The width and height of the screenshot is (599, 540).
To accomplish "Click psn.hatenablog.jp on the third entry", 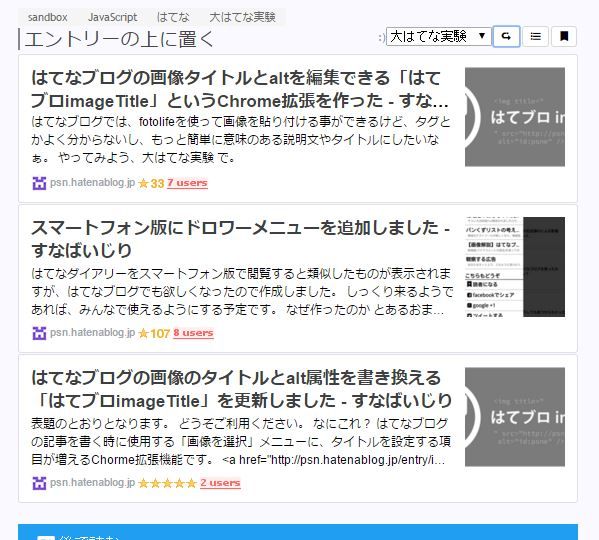I will tap(92, 482).
